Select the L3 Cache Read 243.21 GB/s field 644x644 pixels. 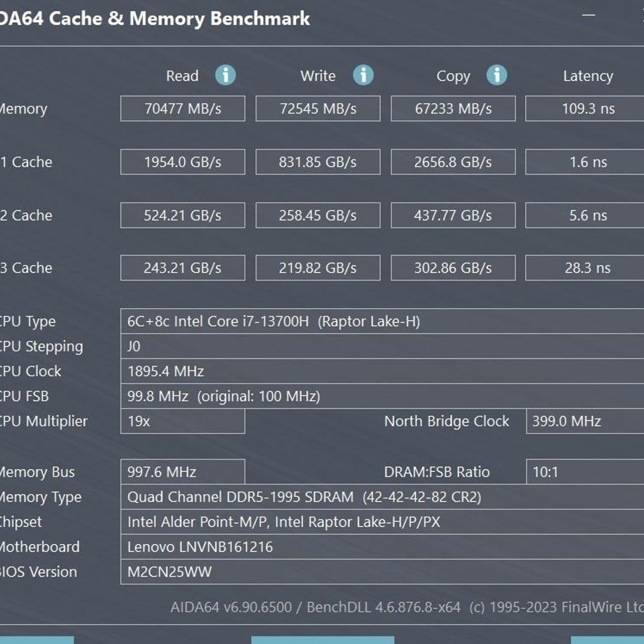pos(183,268)
